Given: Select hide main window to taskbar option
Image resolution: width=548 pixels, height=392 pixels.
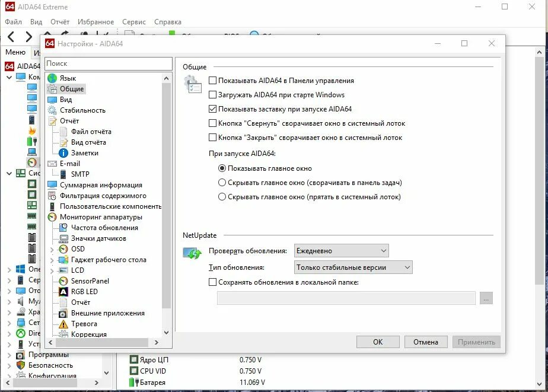Looking at the screenshot, I should [x=222, y=183].
